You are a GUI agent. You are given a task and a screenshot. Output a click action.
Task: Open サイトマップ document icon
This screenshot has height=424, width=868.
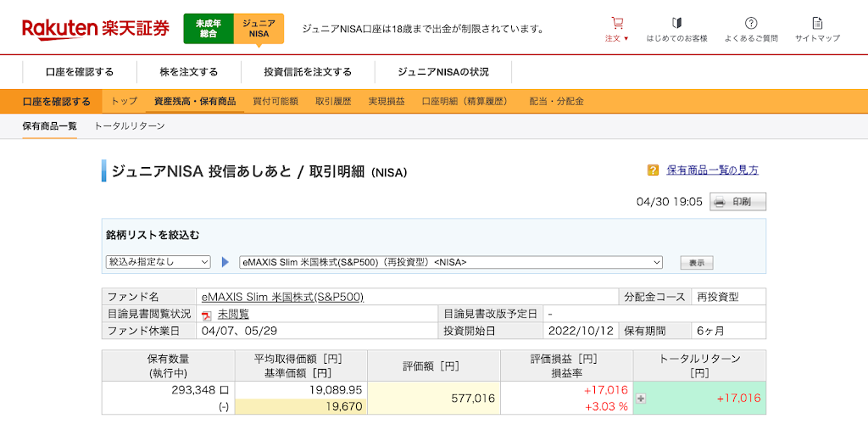pos(817,23)
